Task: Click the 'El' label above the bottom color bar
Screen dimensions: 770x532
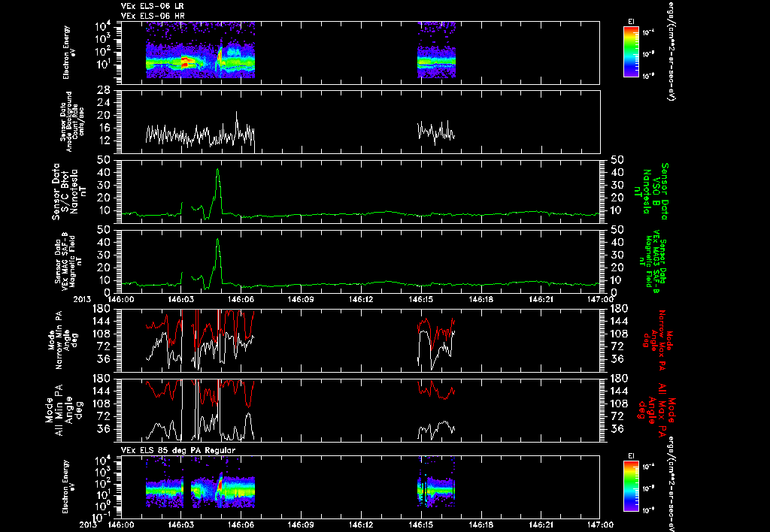Action: 631,455
